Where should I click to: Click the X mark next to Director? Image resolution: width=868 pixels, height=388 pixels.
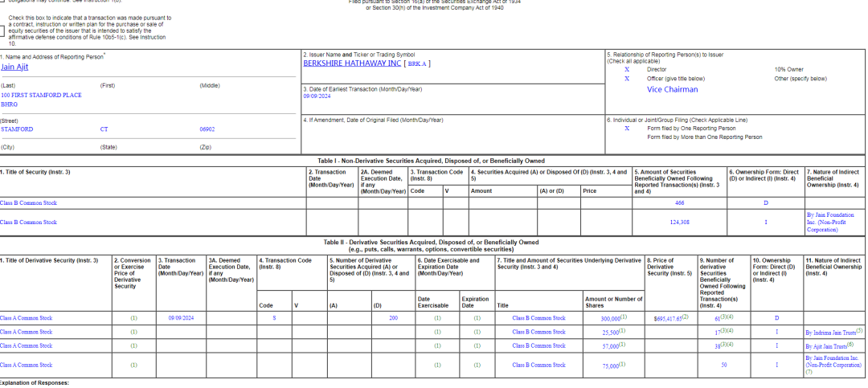pyautogui.click(x=627, y=70)
